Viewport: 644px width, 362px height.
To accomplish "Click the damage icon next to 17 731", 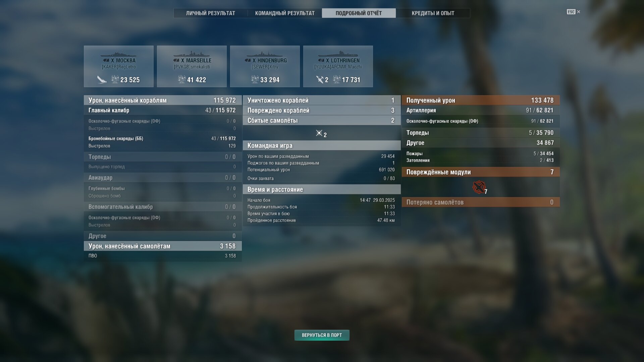I will tap(336, 79).
